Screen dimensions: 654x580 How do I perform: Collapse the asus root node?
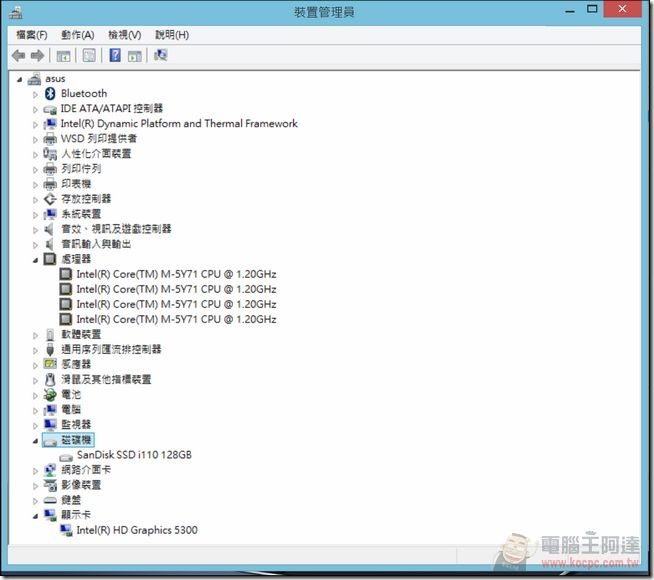click(x=19, y=79)
